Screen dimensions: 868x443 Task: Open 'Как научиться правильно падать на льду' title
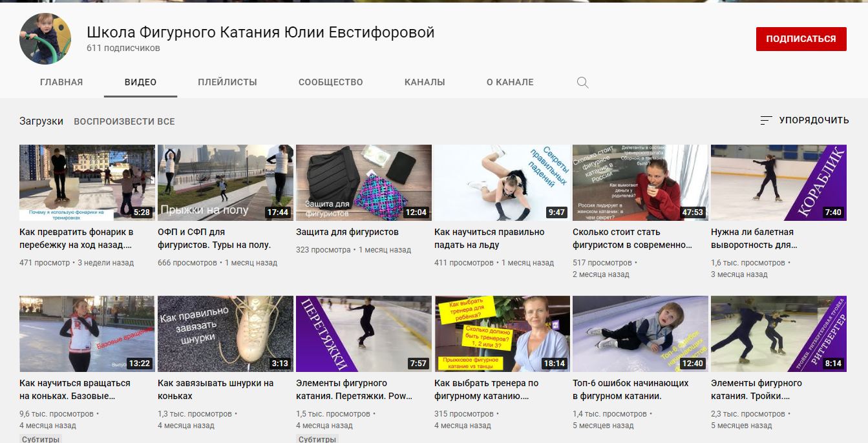point(489,238)
